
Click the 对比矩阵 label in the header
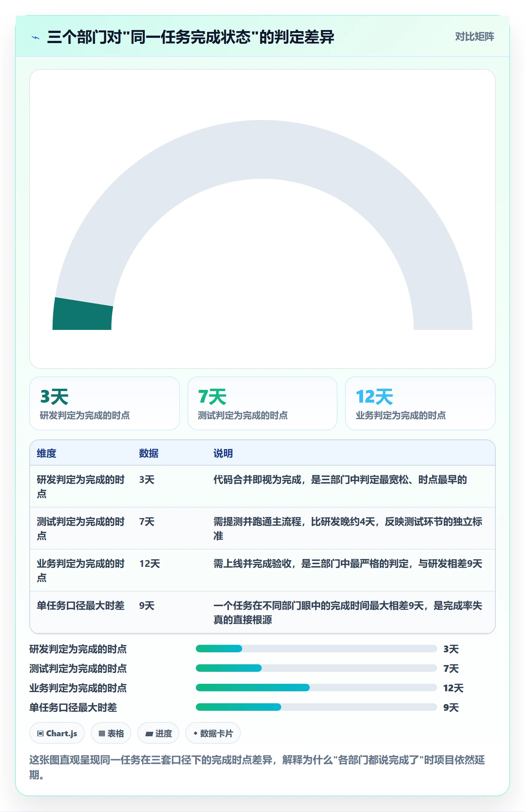(x=474, y=36)
